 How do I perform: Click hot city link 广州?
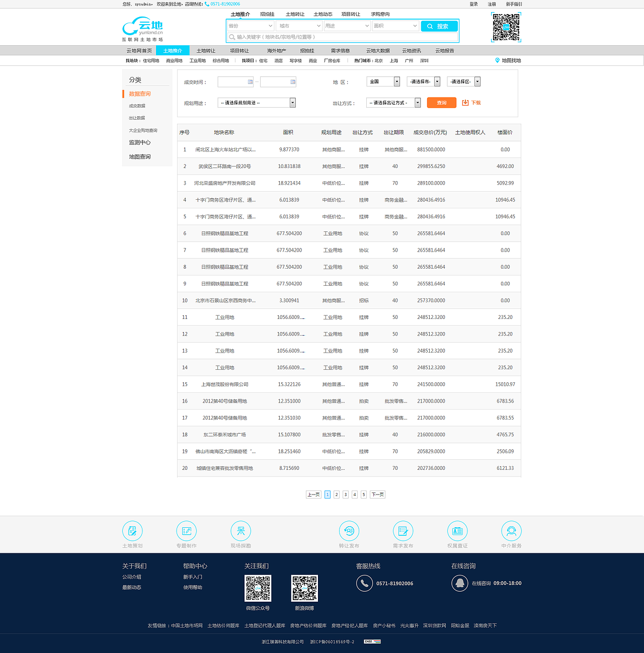409,60
